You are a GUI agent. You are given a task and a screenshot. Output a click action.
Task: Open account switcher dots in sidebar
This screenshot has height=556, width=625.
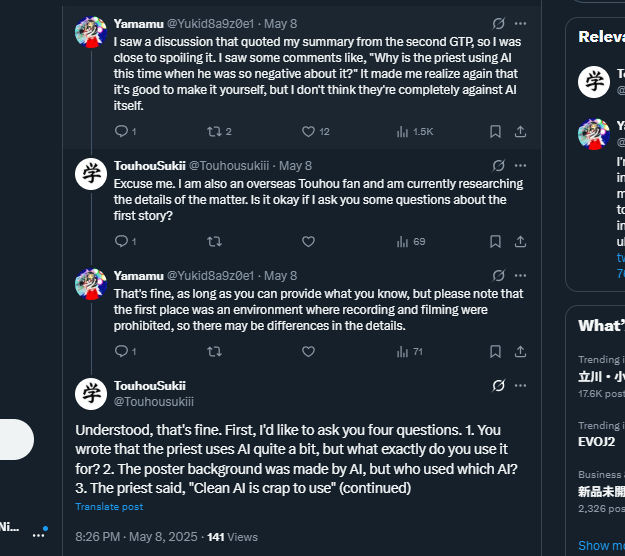(39, 535)
